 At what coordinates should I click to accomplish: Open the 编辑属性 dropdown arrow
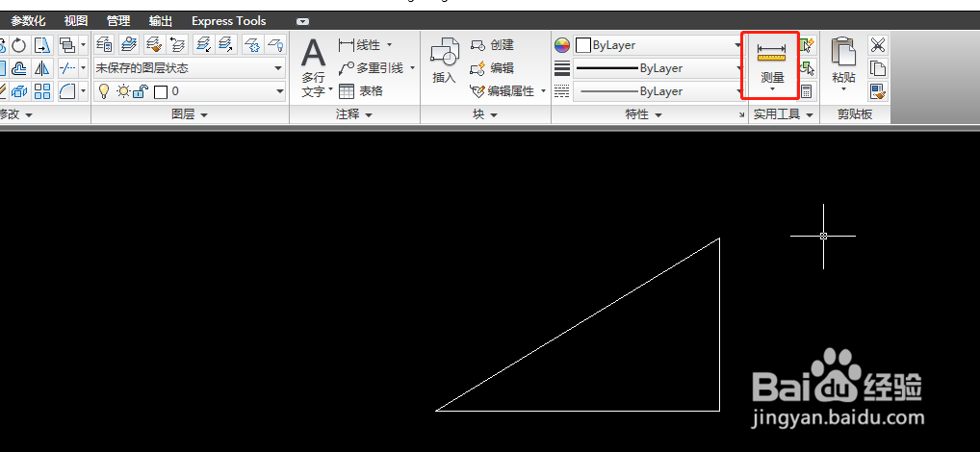coord(543,91)
